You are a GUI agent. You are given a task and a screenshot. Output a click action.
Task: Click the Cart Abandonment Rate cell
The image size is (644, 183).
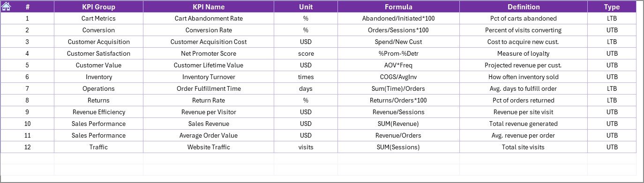(x=209, y=19)
